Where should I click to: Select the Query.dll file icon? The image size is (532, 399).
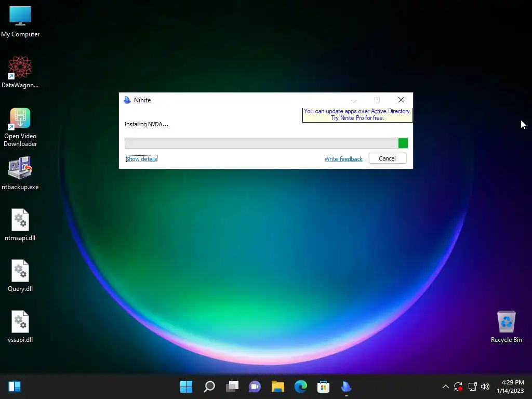[20, 275]
